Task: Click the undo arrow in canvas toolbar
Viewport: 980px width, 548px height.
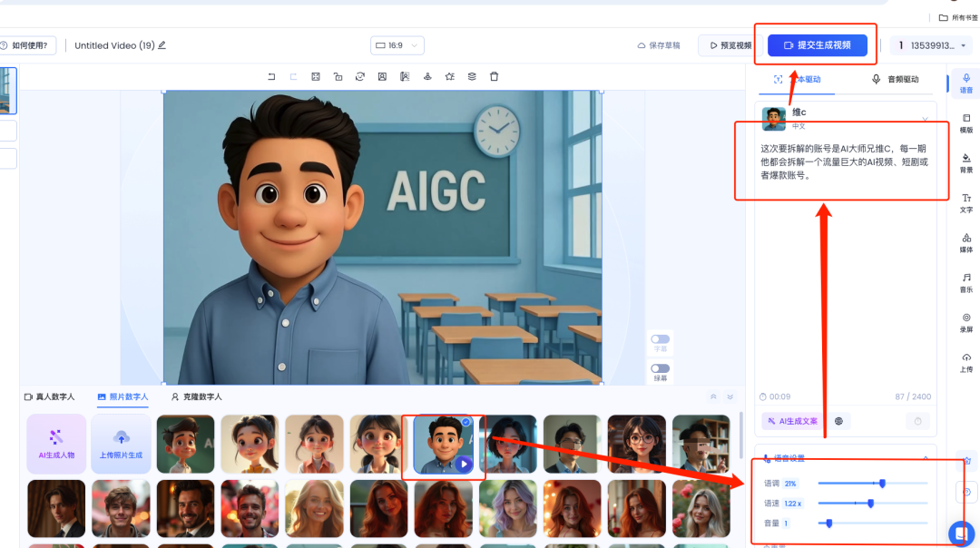Action: click(x=271, y=77)
